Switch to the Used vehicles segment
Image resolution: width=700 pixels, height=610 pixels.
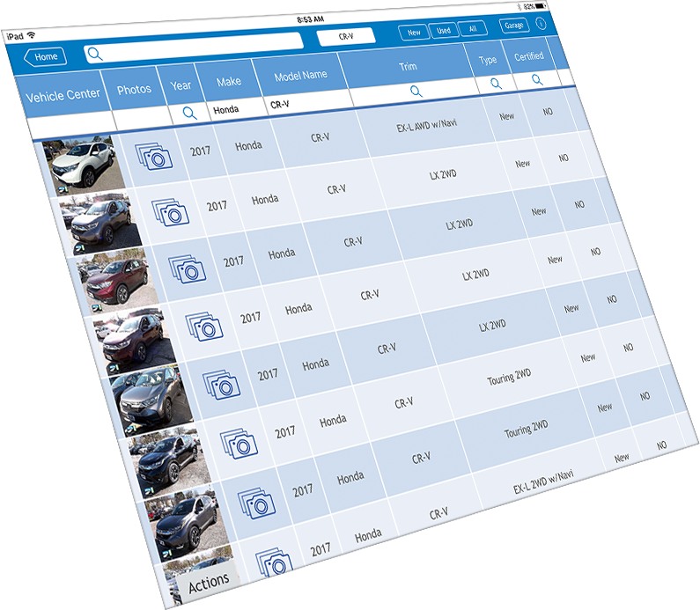tap(443, 30)
